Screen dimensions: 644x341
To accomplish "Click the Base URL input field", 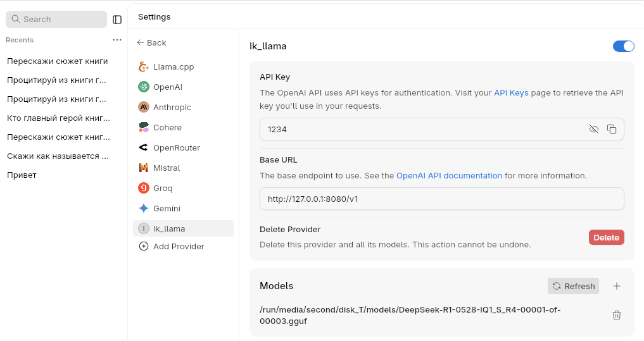I will [441, 199].
